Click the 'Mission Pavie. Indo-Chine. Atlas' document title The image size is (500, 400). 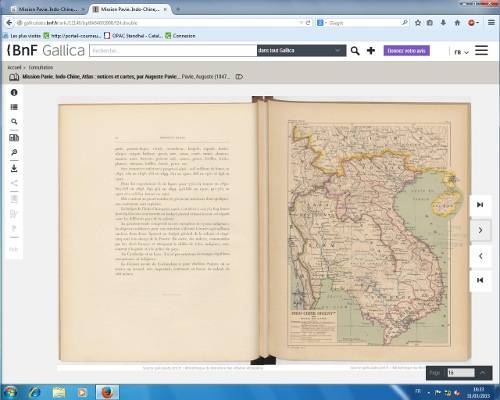pyautogui.click(x=101, y=77)
